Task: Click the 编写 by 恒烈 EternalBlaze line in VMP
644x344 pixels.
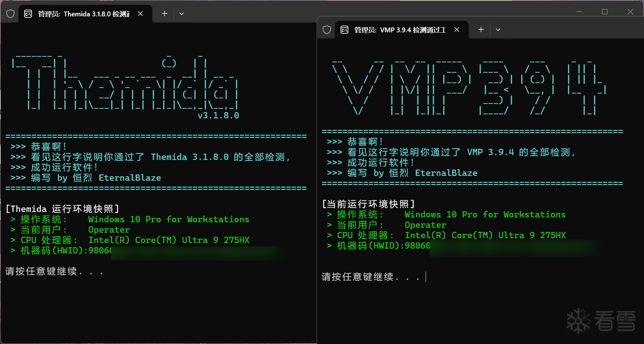Action: pos(402,173)
